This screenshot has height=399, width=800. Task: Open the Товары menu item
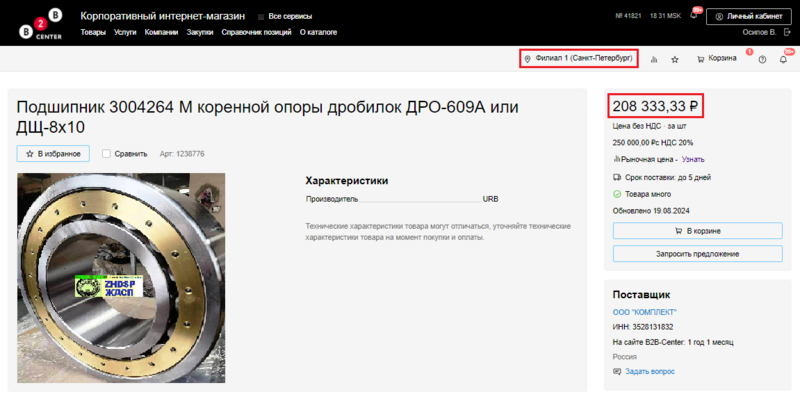[x=93, y=32]
